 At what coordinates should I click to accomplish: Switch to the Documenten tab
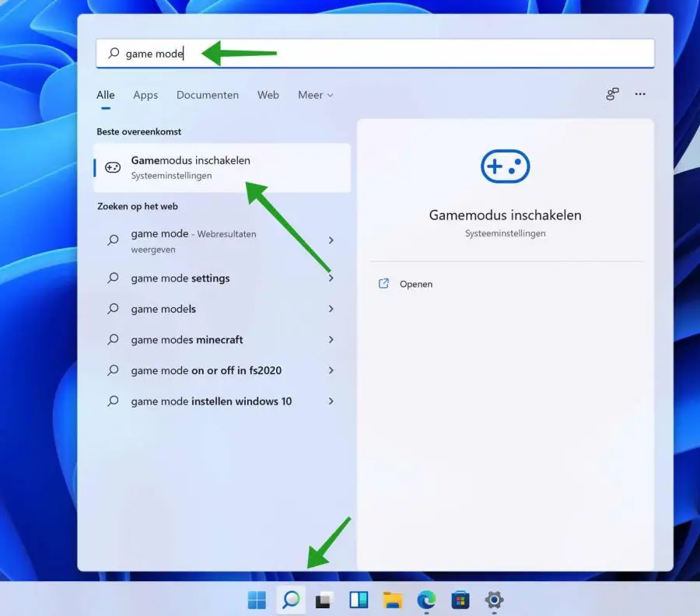[x=208, y=95]
